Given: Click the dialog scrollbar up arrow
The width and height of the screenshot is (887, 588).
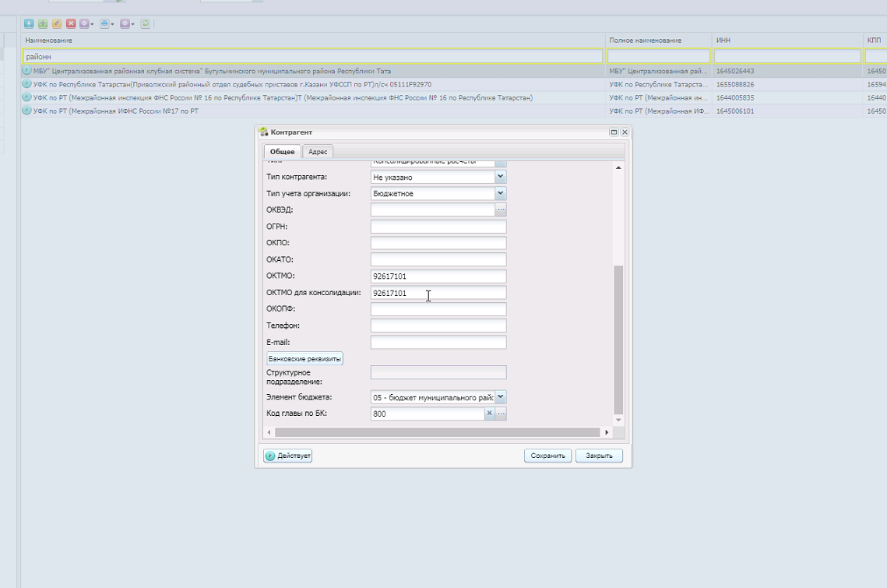Looking at the screenshot, I should [618, 167].
